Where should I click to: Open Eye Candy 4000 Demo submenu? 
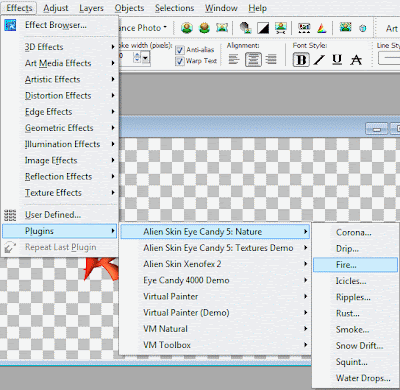pyautogui.click(x=215, y=280)
